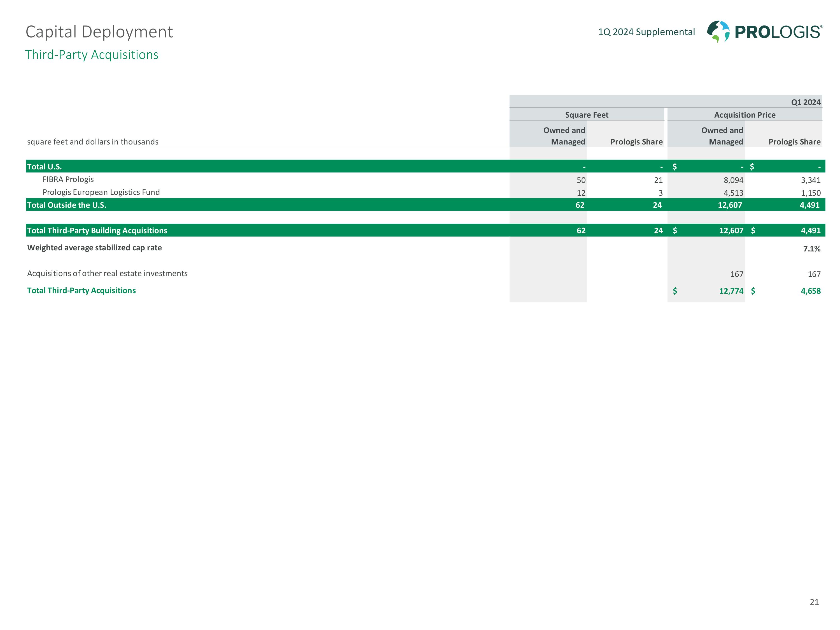Click the 8,094 FIBRA acquisition price cell
This screenshot has height=630, width=840.
(x=733, y=180)
